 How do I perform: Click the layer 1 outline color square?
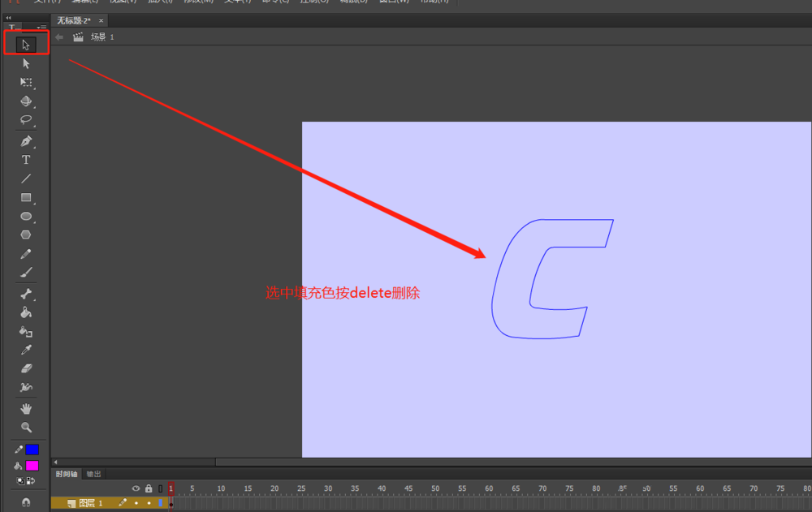tap(161, 503)
